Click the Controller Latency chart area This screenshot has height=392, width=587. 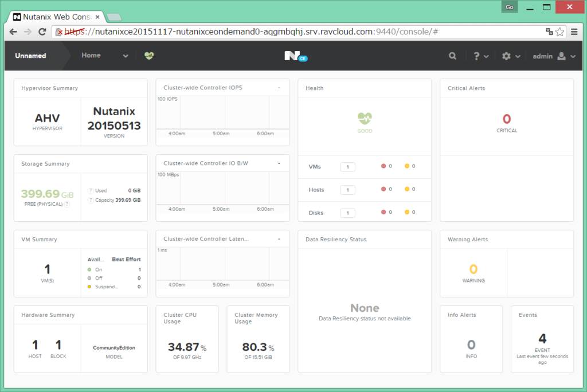(x=222, y=264)
